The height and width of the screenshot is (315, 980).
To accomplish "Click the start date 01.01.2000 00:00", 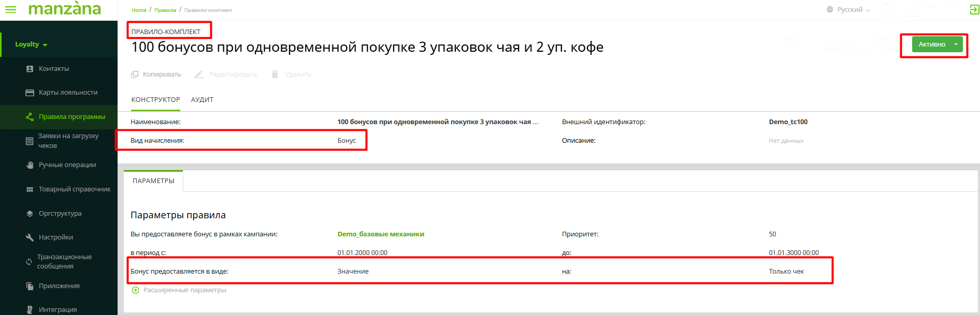I will click(362, 253).
